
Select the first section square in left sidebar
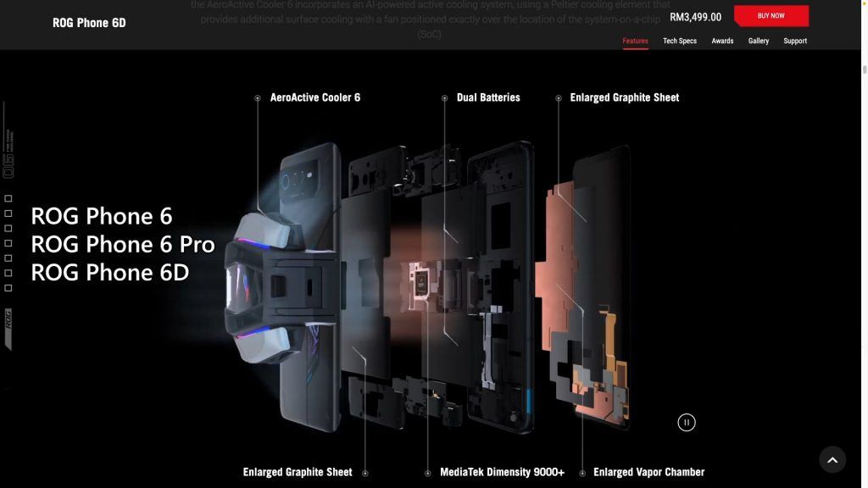click(x=8, y=198)
